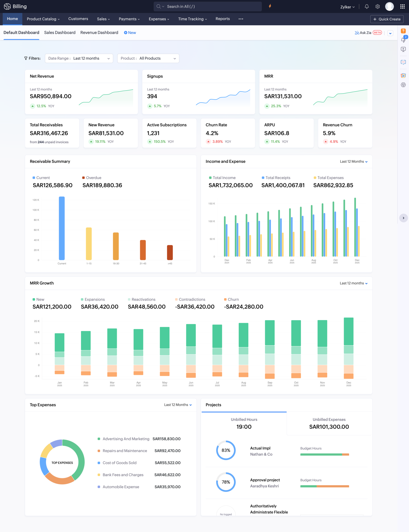409x532 pixels.
Task: Click the orange help question mark icon
Action: 403,31
